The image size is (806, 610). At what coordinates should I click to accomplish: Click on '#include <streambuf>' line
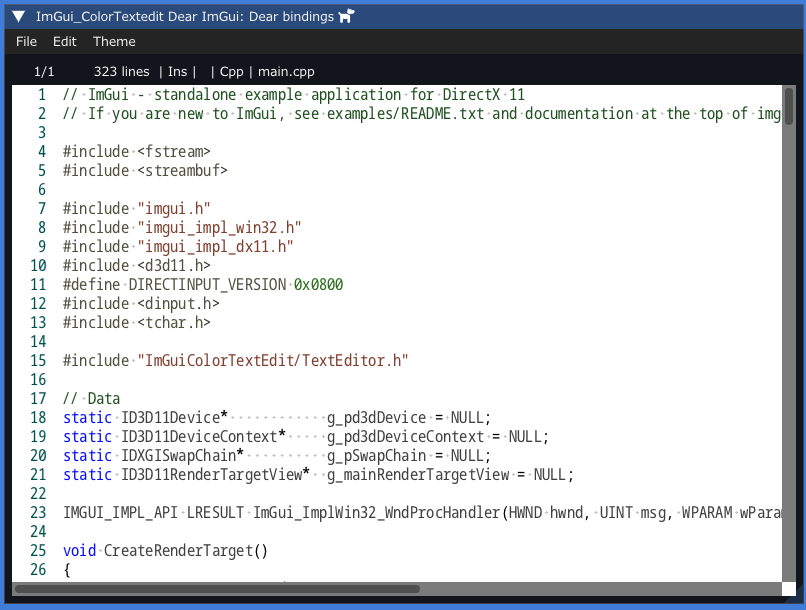tap(145, 171)
